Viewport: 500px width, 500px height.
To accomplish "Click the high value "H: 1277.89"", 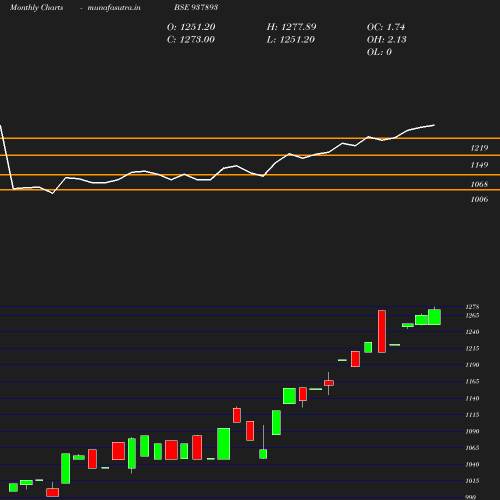I will [291, 27].
